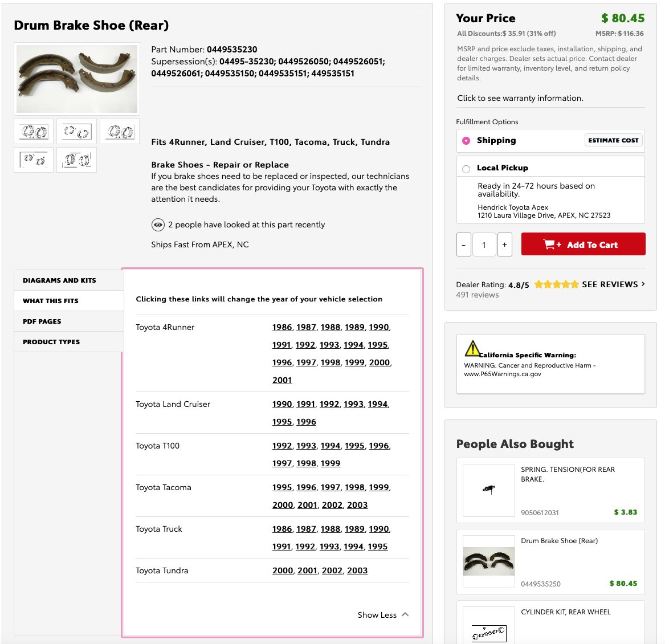The height and width of the screenshot is (644, 665).
Task: Select the Shipping fulfillment option
Action: pos(466,140)
